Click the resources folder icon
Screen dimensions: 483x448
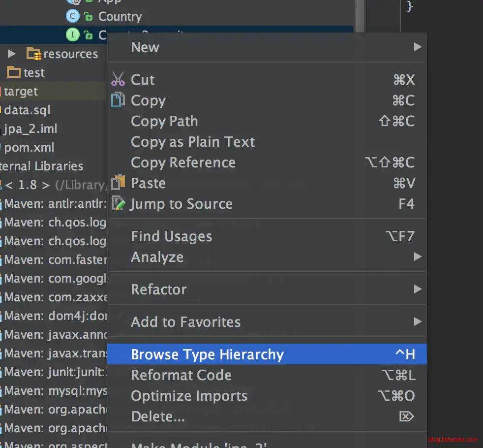pos(33,54)
